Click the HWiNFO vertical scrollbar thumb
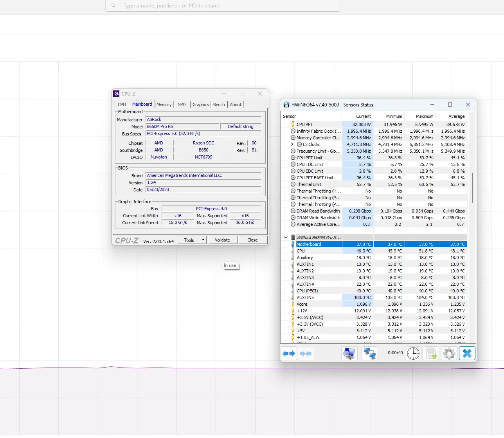 coord(472,187)
